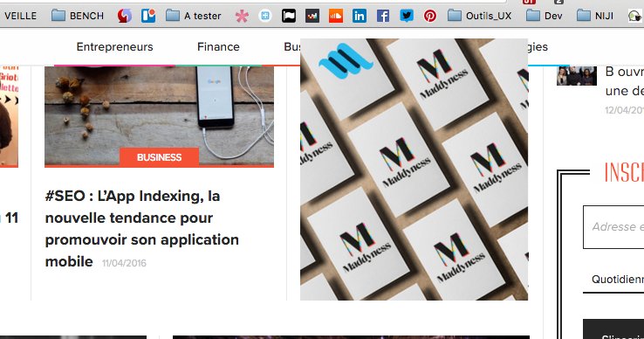Open the Outils_UX bookmarks folder

click(479, 16)
